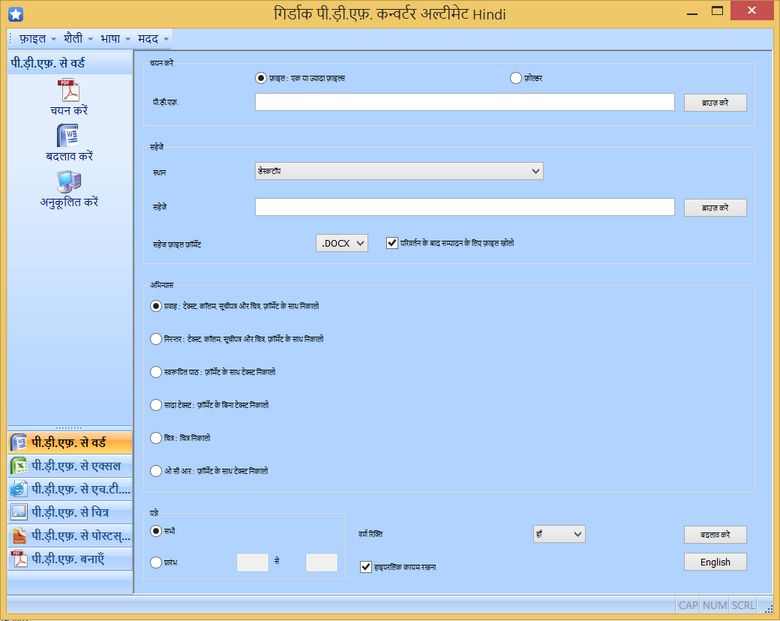
Task: Toggle open-file-after-conversion checkbox beside .DOCX
Action: pyautogui.click(x=392, y=243)
